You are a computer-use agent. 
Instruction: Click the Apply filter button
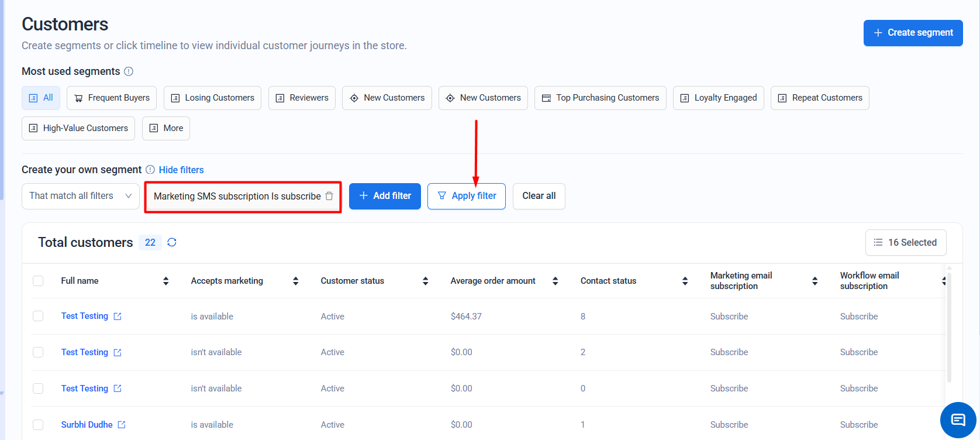click(467, 196)
